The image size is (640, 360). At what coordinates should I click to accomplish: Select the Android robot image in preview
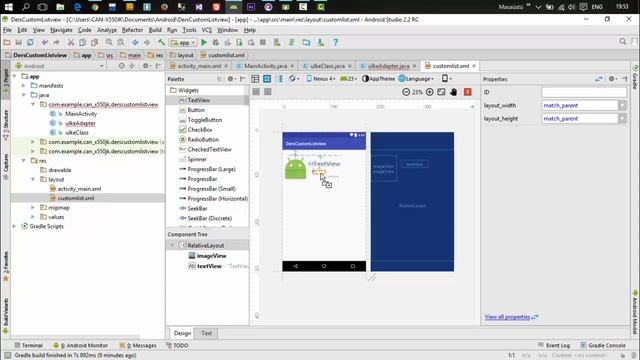(295, 169)
